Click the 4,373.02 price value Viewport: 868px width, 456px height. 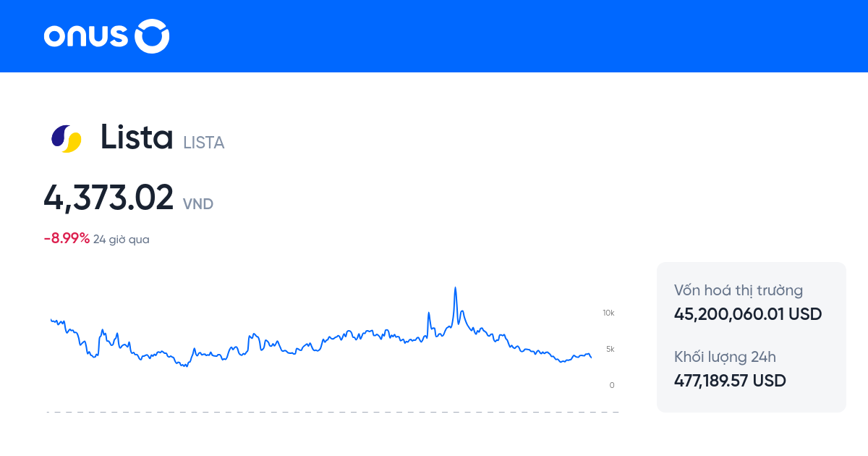pyautogui.click(x=109, y=198)
